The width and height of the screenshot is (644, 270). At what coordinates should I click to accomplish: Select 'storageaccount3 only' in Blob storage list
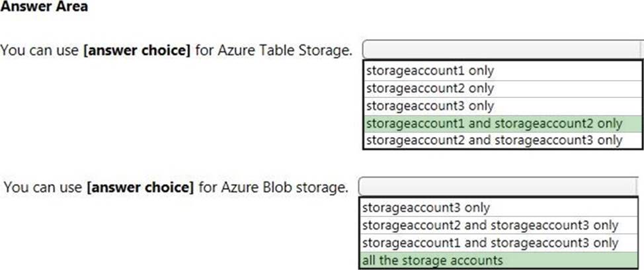point(426,208)
